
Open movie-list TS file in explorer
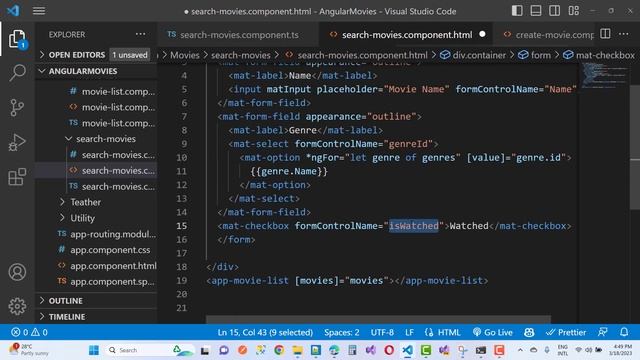(x=118, y=123)
